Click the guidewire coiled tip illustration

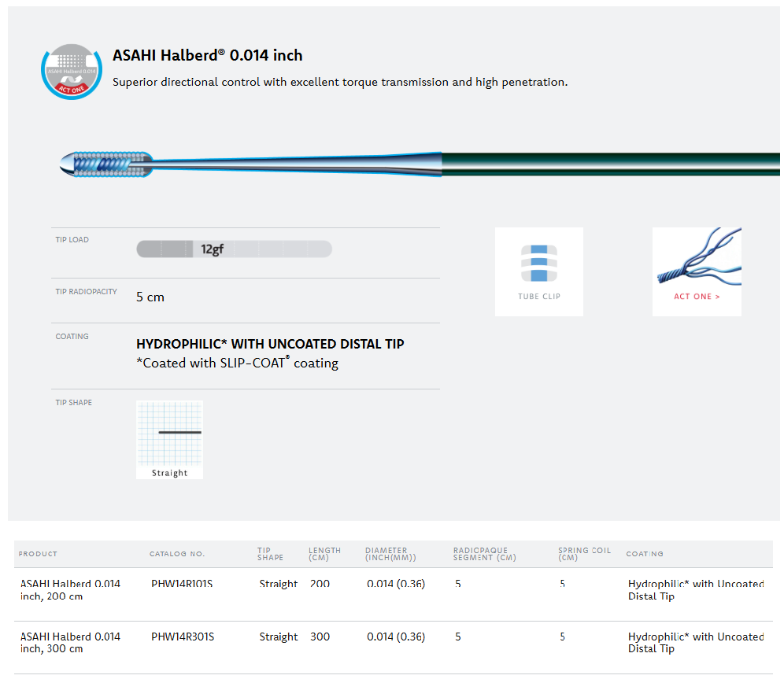(x=106, y=162)
